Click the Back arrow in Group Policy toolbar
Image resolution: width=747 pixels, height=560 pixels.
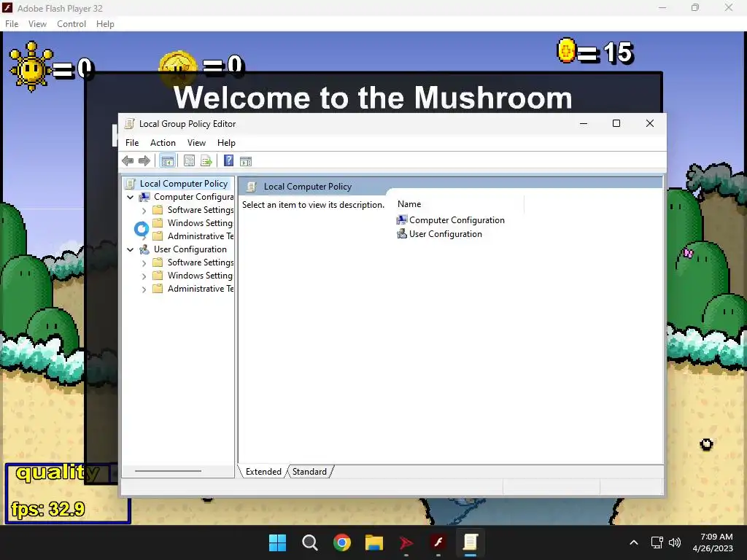128,161
